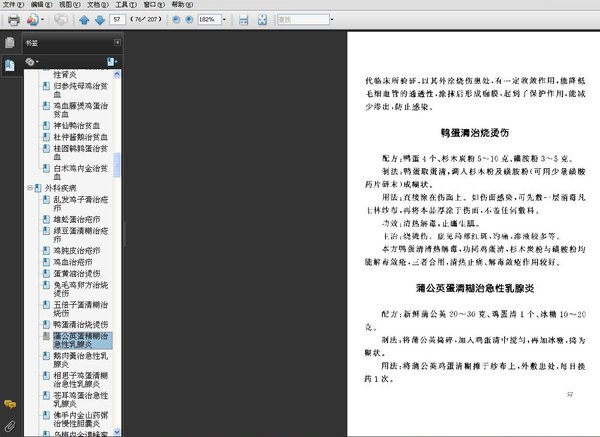Open the Pages panel icon in left sidebar
Image resolution: width=600 pixels, height=437 pixels.
coord(9,43)
